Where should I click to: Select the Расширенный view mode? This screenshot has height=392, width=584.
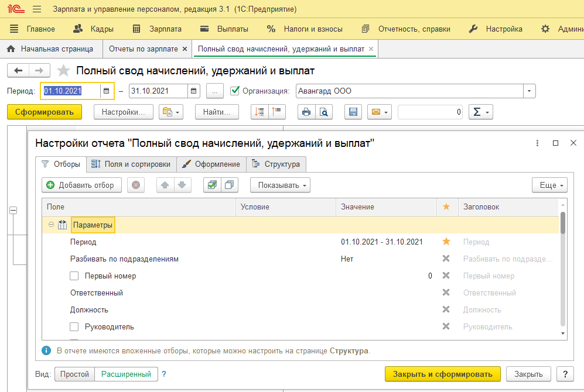(126, 374)
